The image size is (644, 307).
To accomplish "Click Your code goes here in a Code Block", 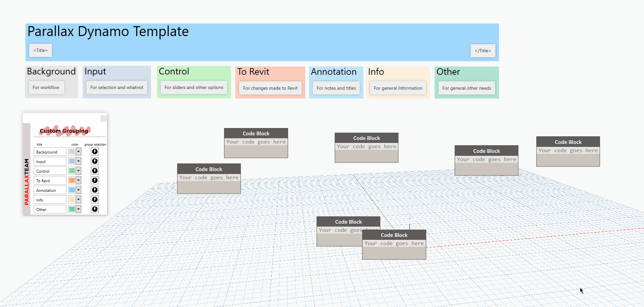I will tap(256, 142).
